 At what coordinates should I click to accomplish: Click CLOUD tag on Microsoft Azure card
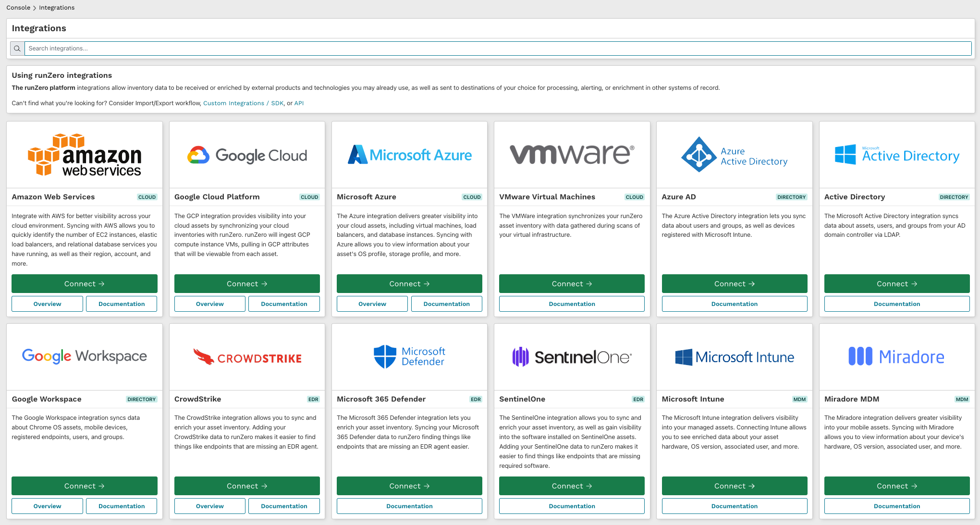472,197
